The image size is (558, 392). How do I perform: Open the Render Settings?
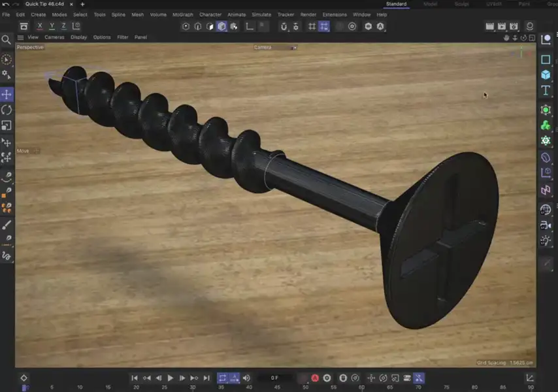[514, 26]
